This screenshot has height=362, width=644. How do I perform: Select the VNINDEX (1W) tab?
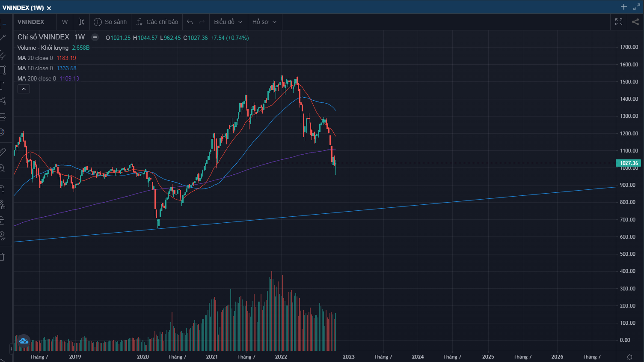23,8
